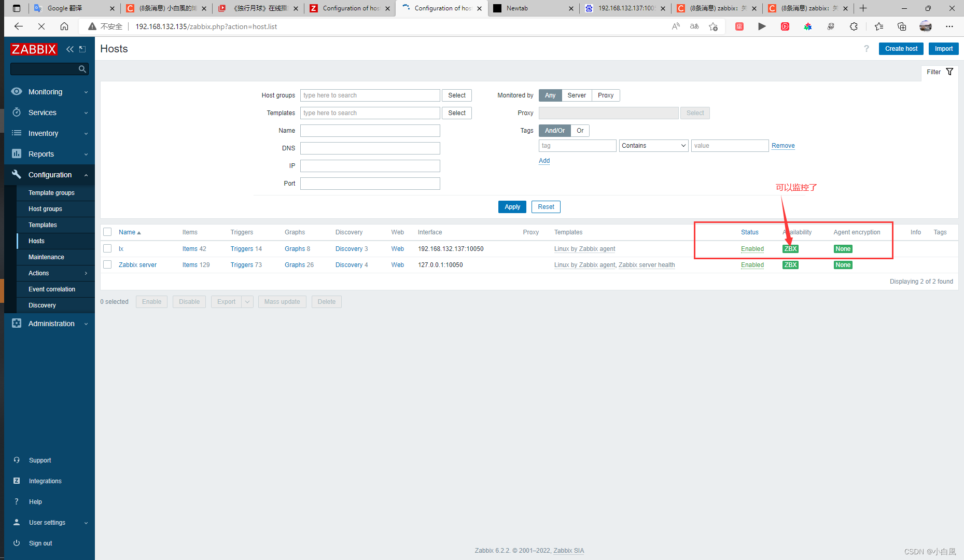Open Triggers 14 link for lx
964x560 pixels.
(x=246, y=249)
